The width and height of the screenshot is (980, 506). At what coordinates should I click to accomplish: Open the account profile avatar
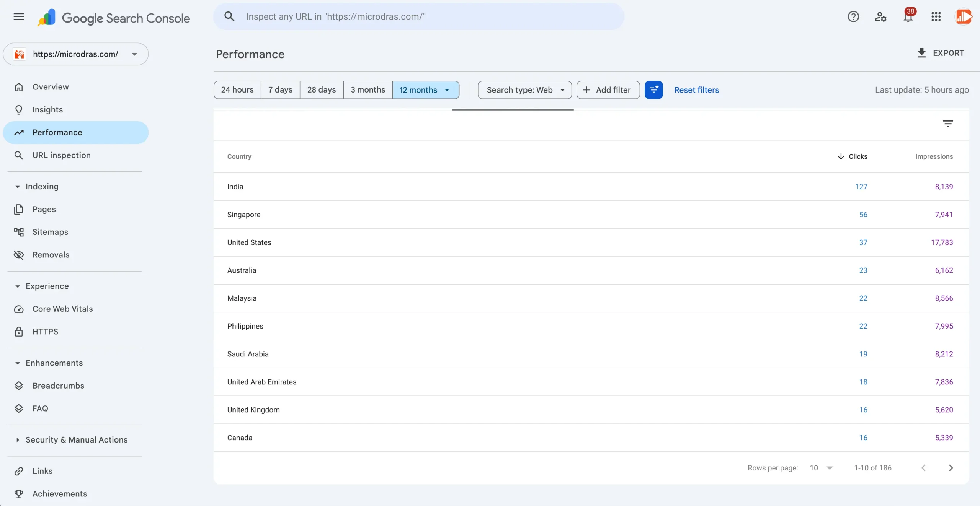point(964,16)
